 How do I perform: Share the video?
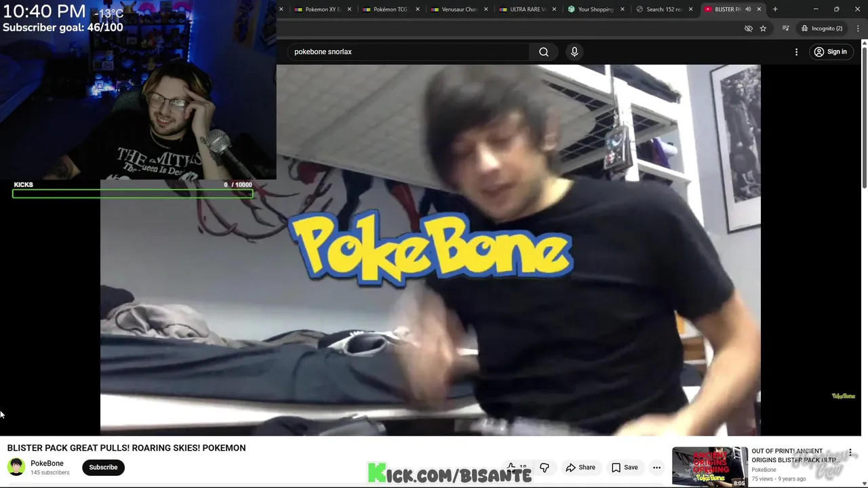click(580, 467)
